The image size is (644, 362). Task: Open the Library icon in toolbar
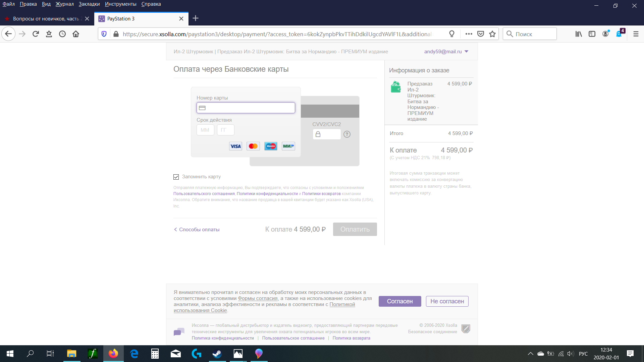click(x=579, y=34)
